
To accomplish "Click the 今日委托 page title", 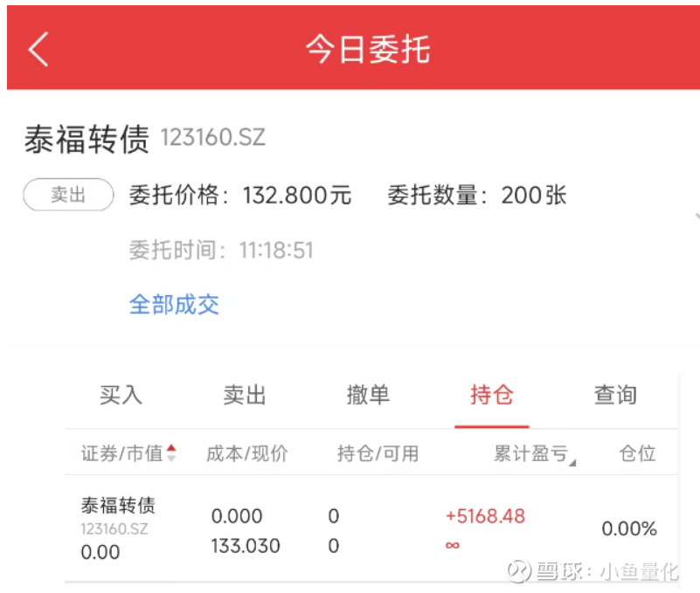I will (x=368, y=49).
